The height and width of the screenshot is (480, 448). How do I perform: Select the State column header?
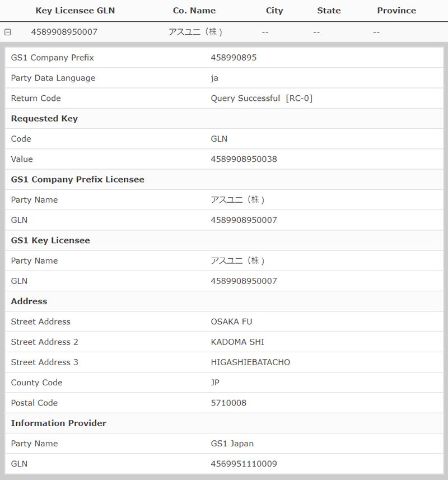(329, 11)
